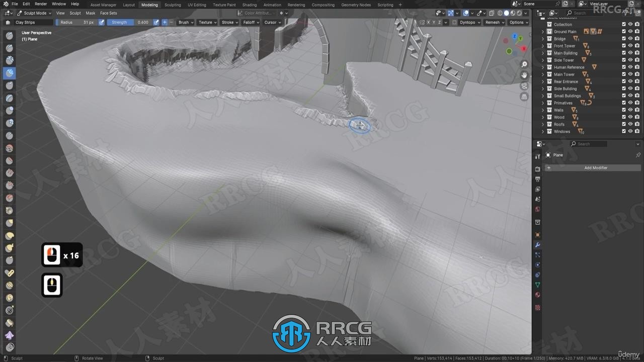Select the active Clay Strips brush tool
The width and height of the screenshot is (644, 362).
click(10, 73)
